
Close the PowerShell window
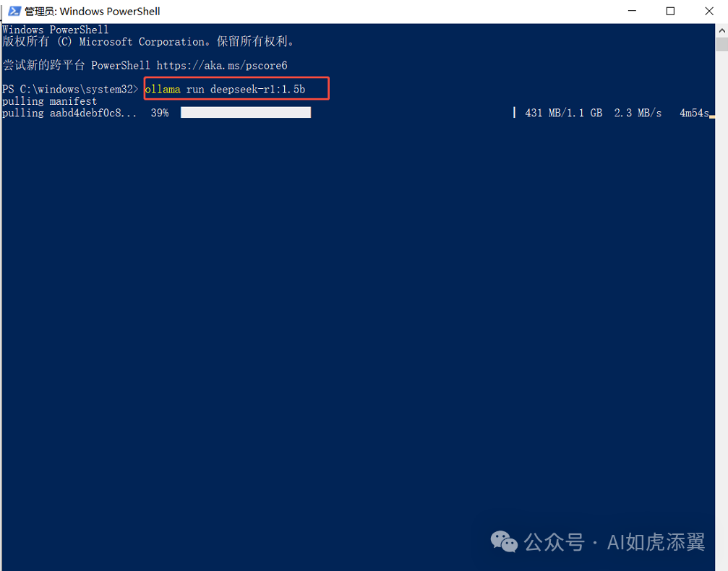709,11
